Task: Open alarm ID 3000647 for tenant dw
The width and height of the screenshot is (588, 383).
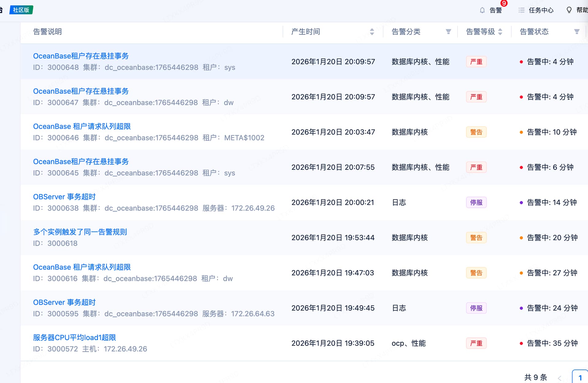Action: 81,91
